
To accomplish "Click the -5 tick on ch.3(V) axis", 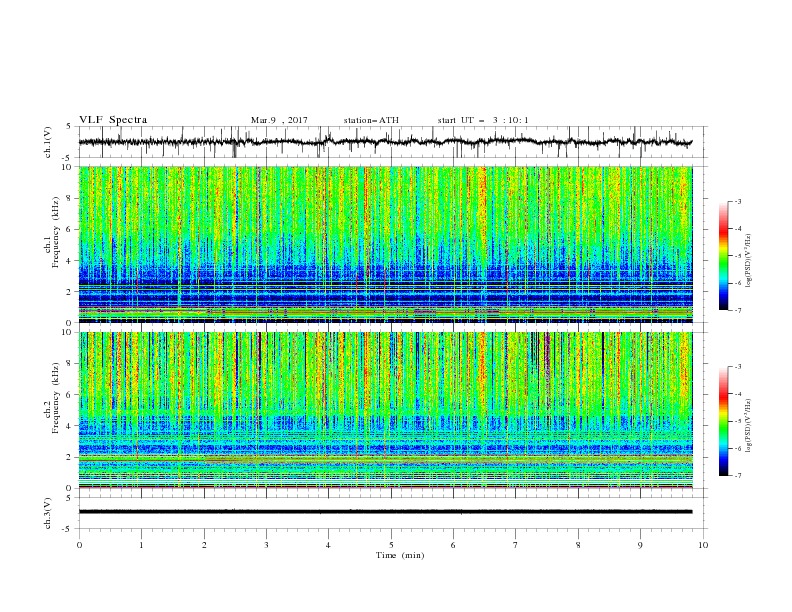I will pyautogui.click(x=68, y=529).
